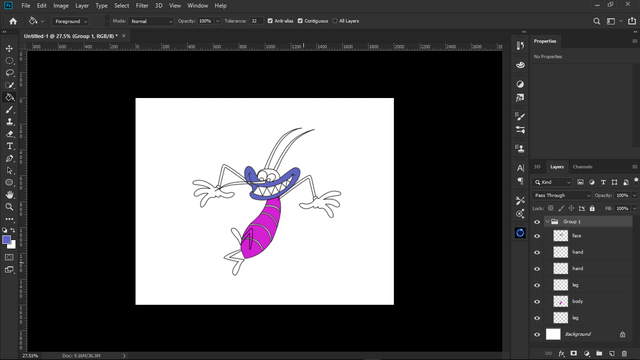Create new fill or adjustment layer icon
Image resolution: width=640 pixels, height=360 pixels.
tap(587, 353)
